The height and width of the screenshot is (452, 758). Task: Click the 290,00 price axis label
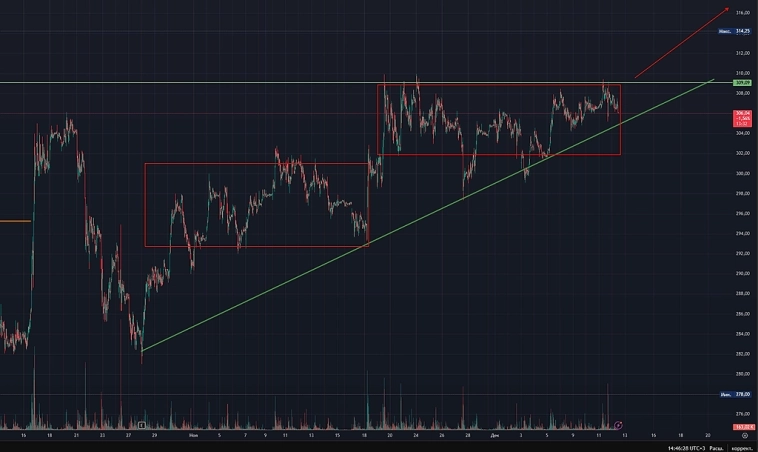[x=743, y=274]
